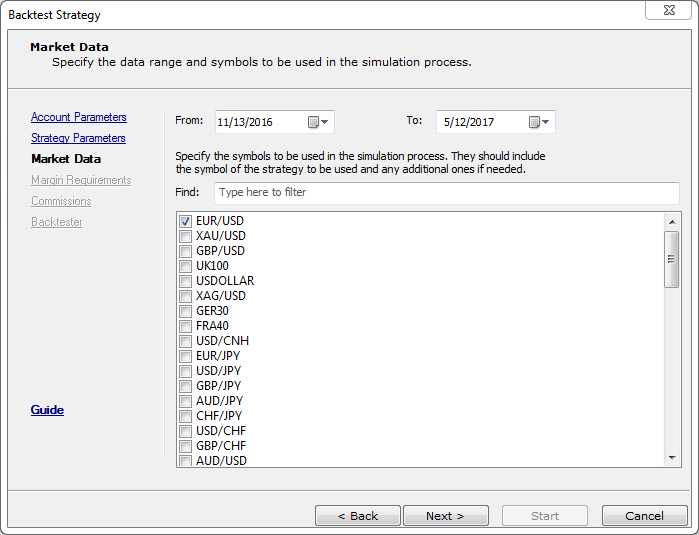The width and height of the screenshot is (699, 535).
Task: Open the Guide link
Action: [47, 410]
